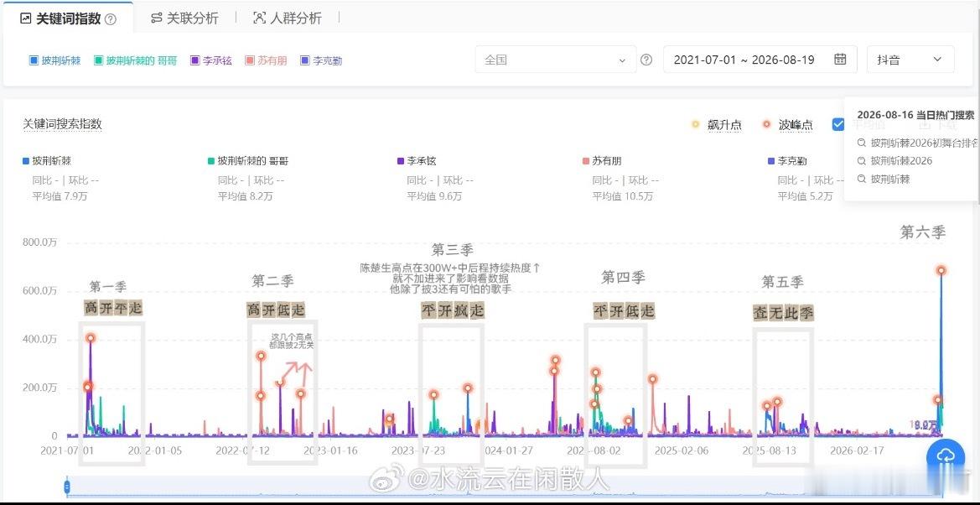Click the 2021-07-01 x-axis date label

click(67, 450)
